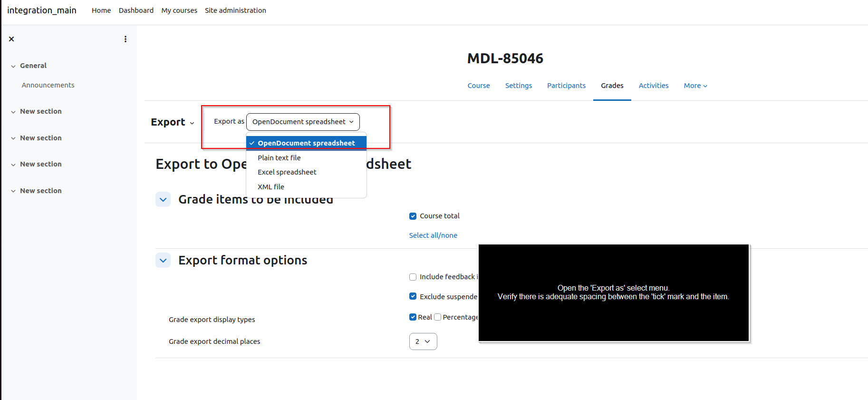
Task: Collapse the General section chevron
Action: [13, 66]
